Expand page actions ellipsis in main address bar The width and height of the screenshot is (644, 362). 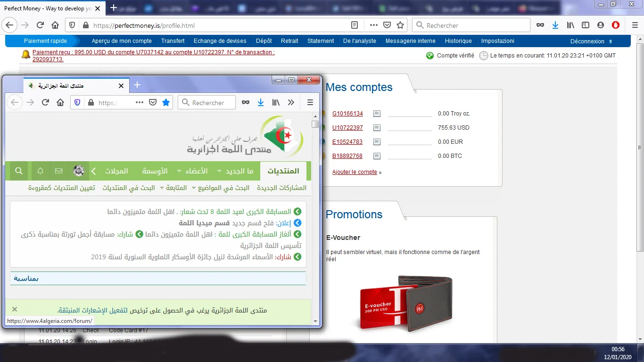tap(373, 25)
